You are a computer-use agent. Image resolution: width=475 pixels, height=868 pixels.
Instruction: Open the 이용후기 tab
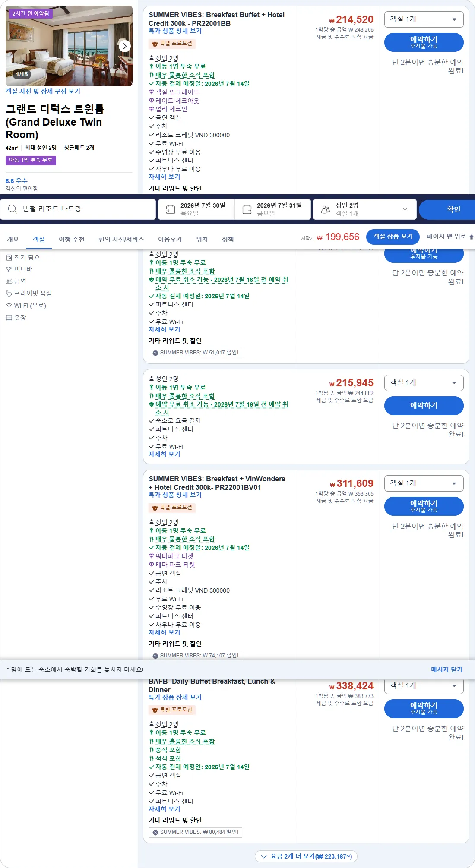(170, 239)
